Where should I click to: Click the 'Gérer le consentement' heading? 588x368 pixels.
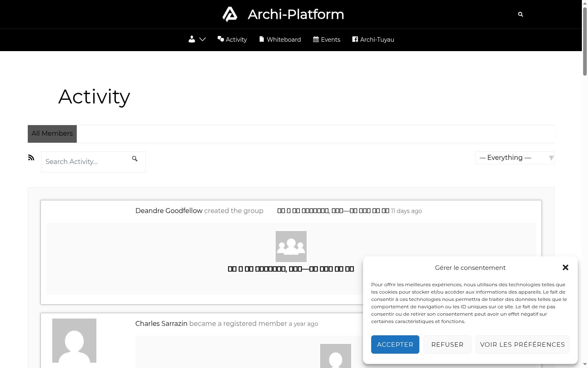470,268
